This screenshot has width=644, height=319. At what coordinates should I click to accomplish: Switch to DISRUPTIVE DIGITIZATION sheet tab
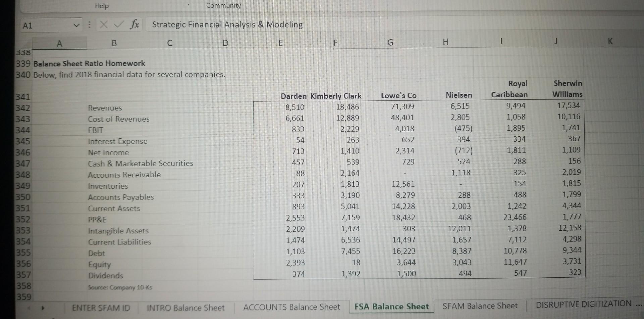click(584, 304)
